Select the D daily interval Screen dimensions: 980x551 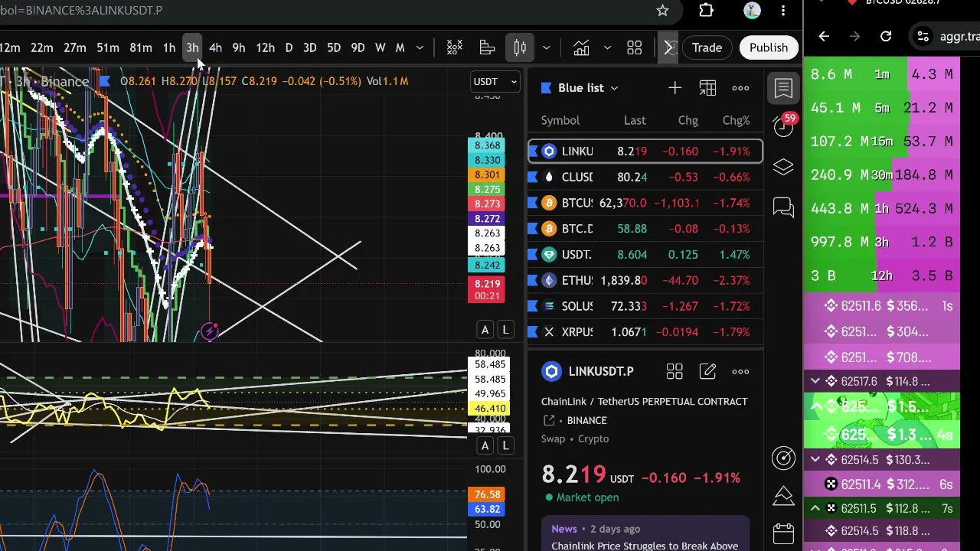[289, 47]
